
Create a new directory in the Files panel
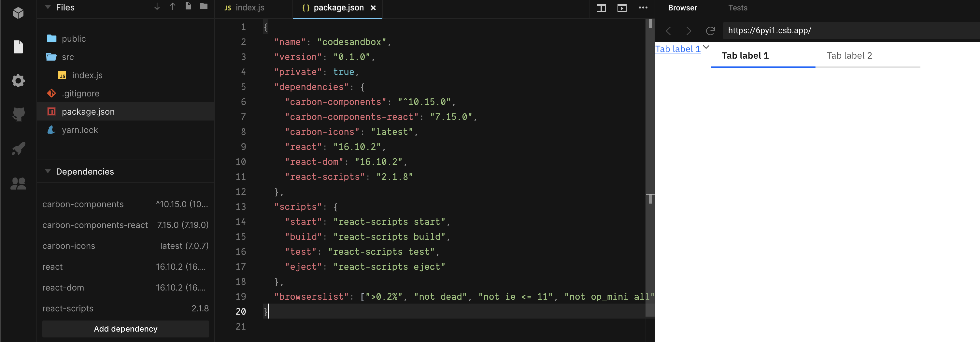tap(204, 7)
